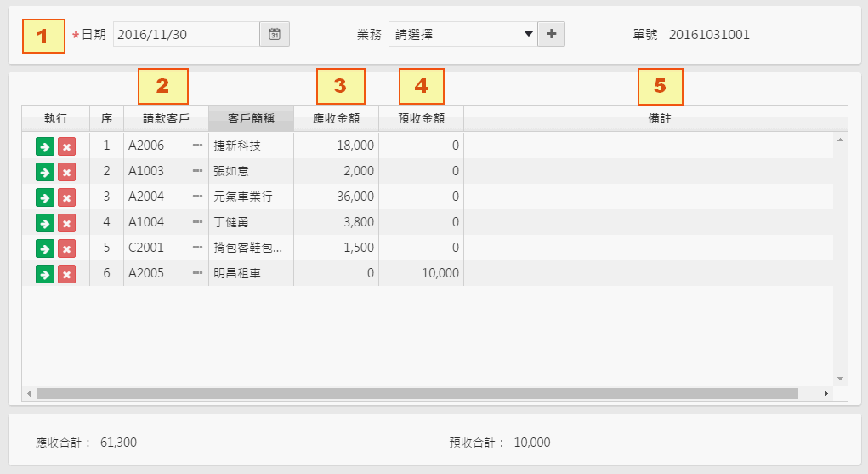Delete row 1 捷新科技 red X

tap(66, 146)
